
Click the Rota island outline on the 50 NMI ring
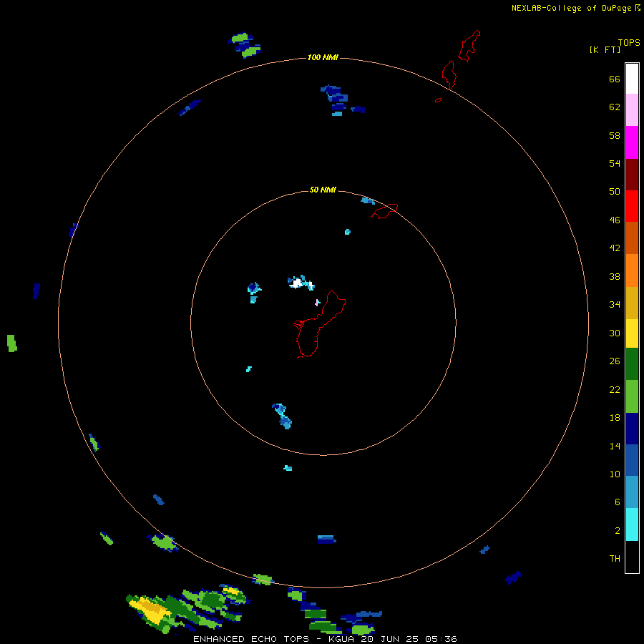click(x=384, y=211)
